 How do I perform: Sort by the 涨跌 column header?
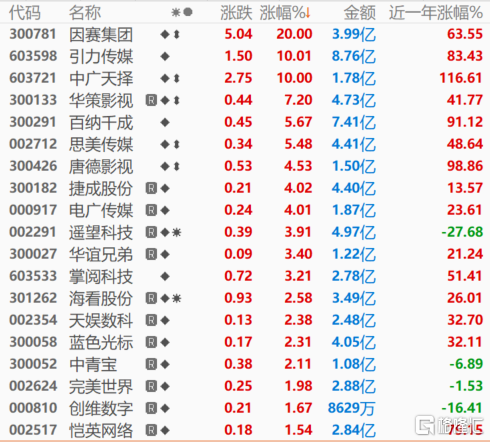click(x=236, y=13)
